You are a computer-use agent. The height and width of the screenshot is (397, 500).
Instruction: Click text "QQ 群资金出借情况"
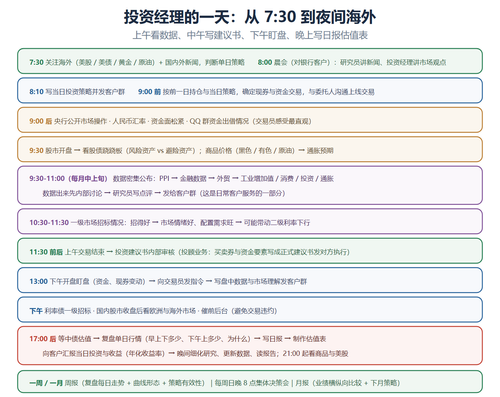[x=219, y=121]
